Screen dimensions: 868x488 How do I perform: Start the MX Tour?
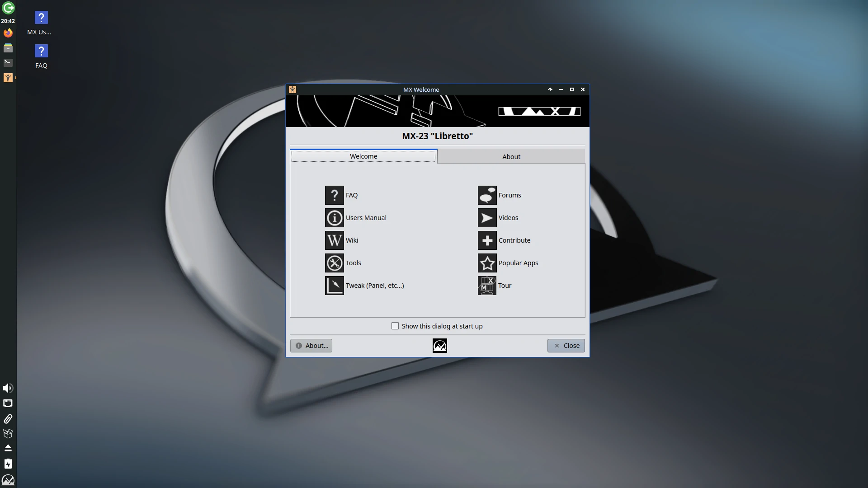[x=495, y=285]
